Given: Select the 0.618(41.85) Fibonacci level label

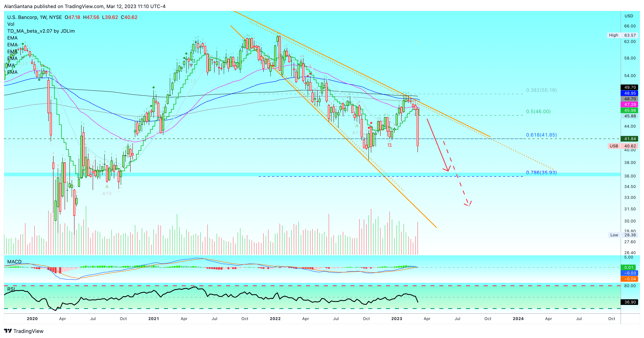Looking at the screenshot, I should (541, 135).
